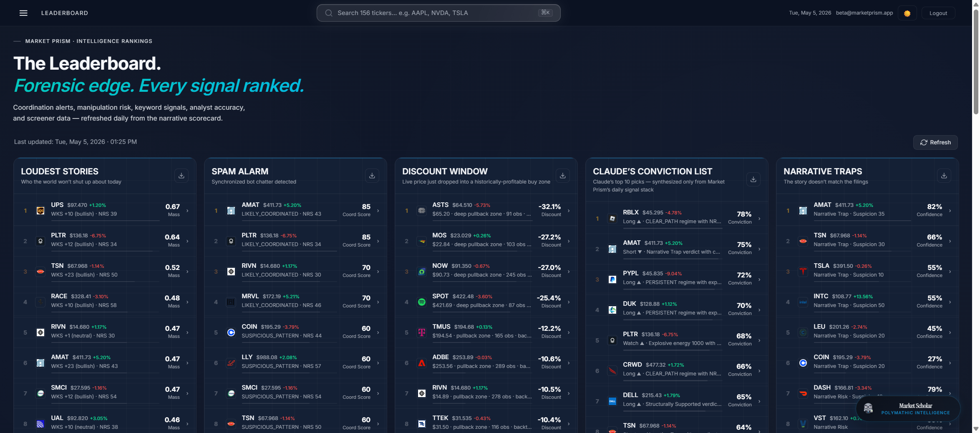Open AMAT Short row in Conviction List
980x433 pixels.
tap(677, 249)
